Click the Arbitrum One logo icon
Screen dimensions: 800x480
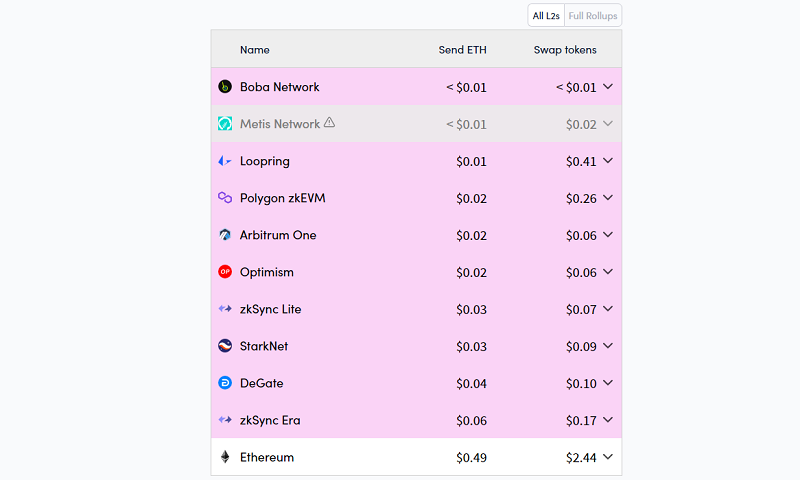click(x=225, y=235)
